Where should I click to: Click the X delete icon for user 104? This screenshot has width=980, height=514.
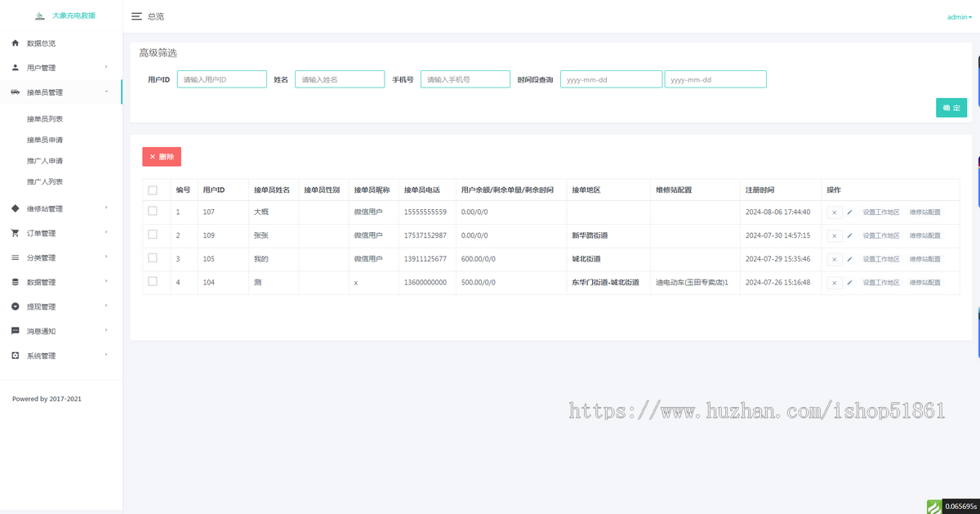pos(834,283)
